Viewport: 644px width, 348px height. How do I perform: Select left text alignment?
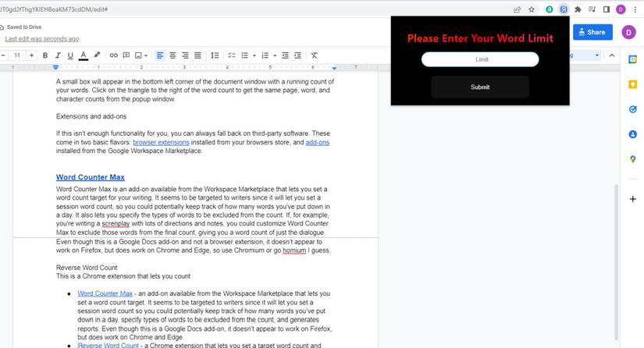(160, 55)
